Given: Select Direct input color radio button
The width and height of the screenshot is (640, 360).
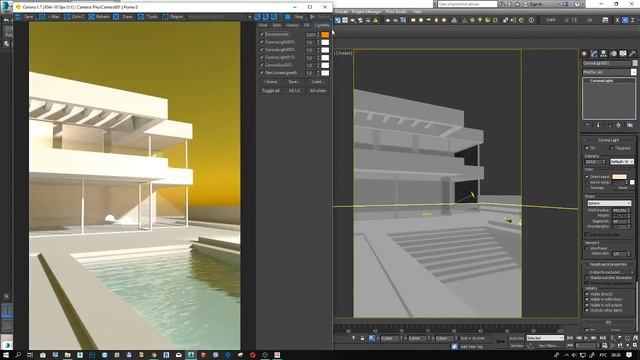Looking at the screenshot, I should (587, 177).
